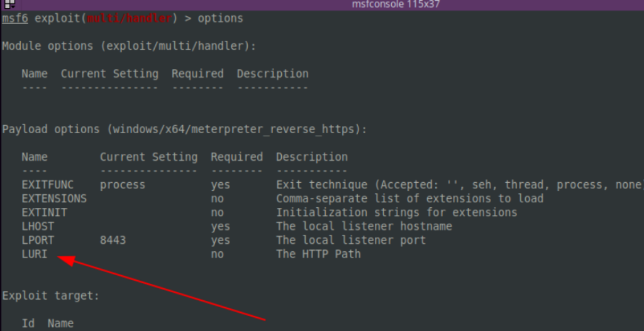Select the LHOST option name
The image size is (644, 331).
[37, 226]
